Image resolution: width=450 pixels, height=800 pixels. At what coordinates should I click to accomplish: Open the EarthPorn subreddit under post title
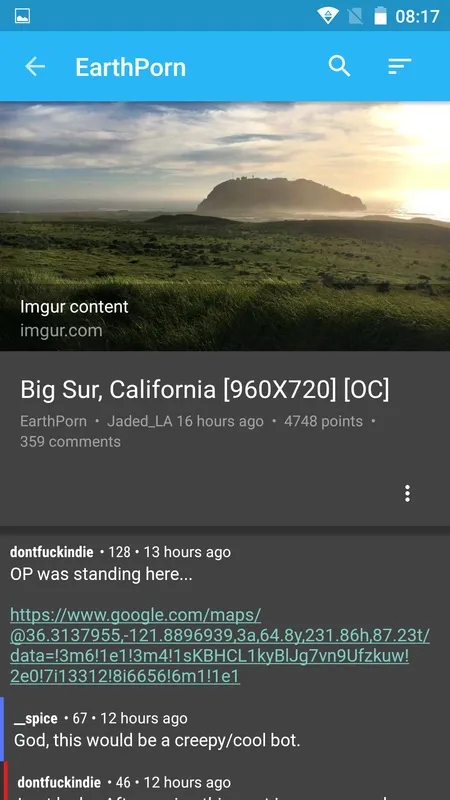click(x=53, y=421)
